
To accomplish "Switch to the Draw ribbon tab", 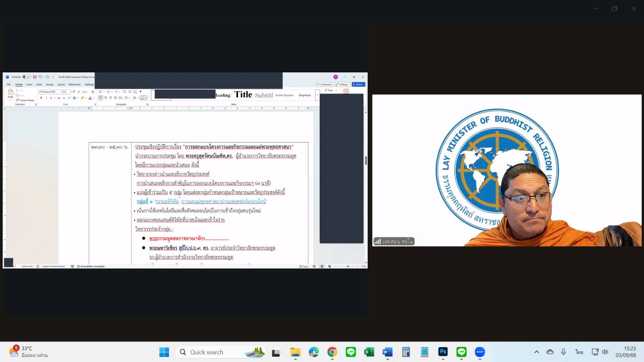I will tap(39, 84).
